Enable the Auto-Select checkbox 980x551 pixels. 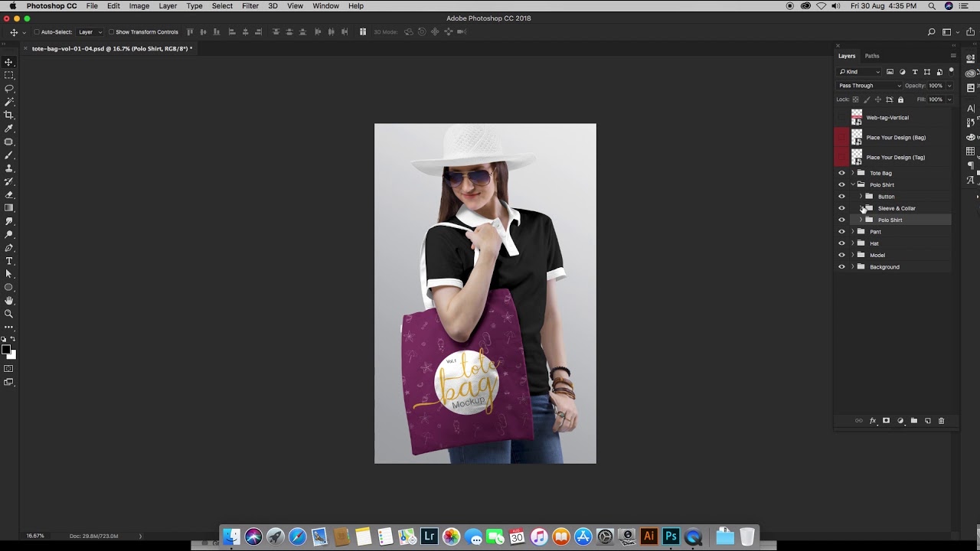pyautogui.click(x=37, y=32)
